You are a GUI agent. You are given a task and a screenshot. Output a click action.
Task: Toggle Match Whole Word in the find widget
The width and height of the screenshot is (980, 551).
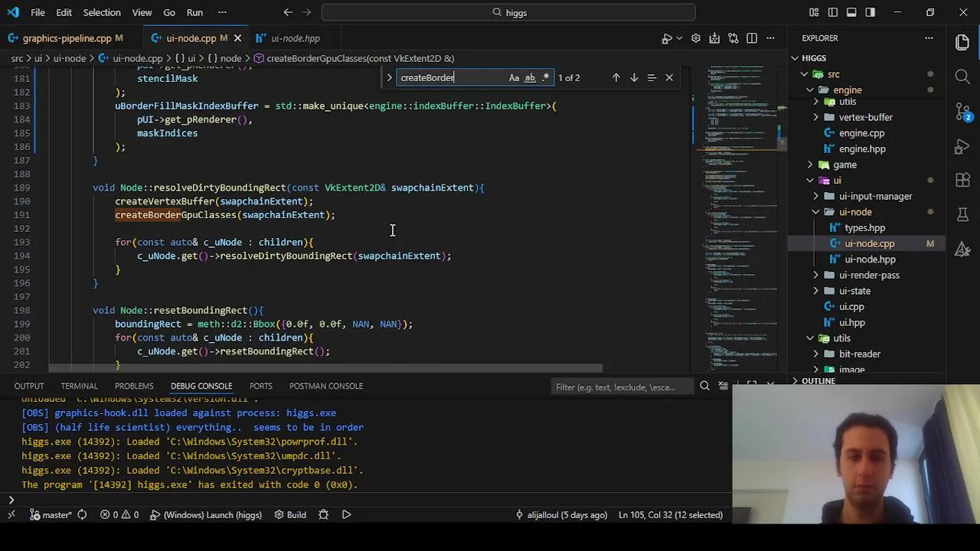530,77
